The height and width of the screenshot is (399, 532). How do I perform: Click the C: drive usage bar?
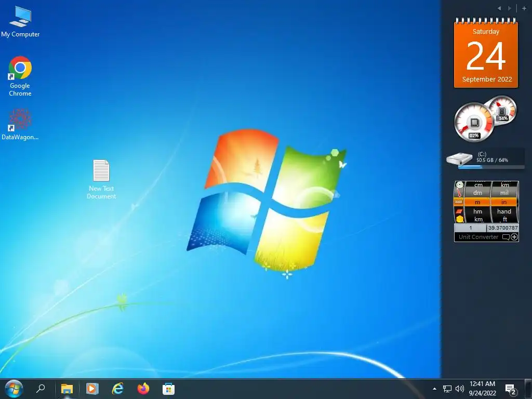pyautogui.click(x=491, y=167)
